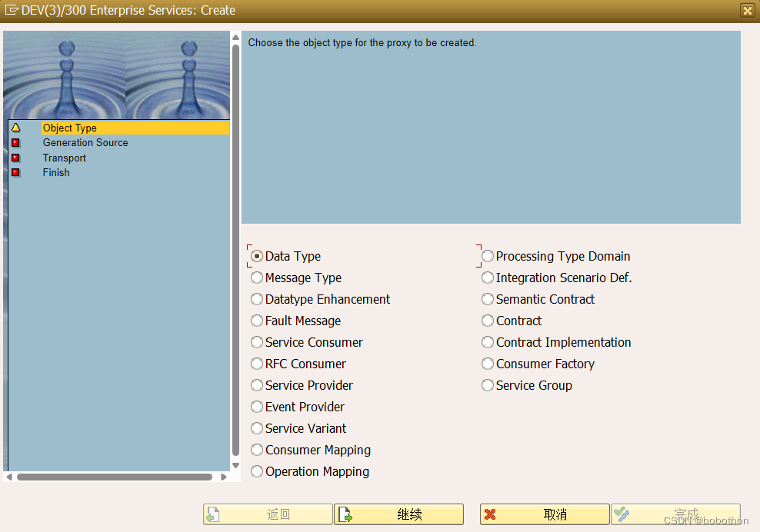Click the continue arrow icon on 继续 button

(345, 514)
